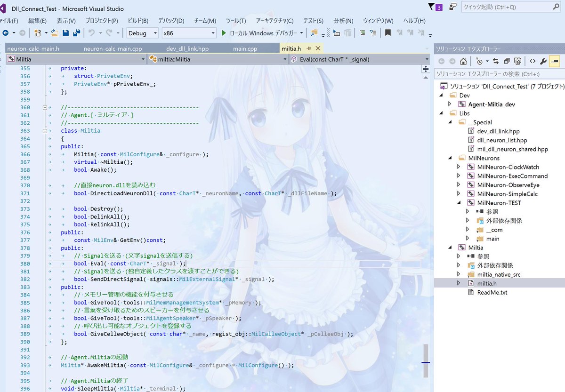Click the Navigate Backward arrow in toolbar
This screenshot has width=565, height=392.
point(5,33)
